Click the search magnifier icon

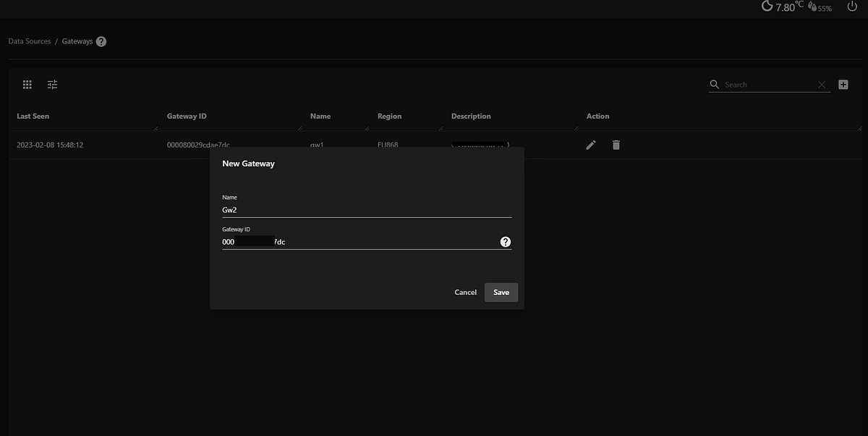(714, 84)
